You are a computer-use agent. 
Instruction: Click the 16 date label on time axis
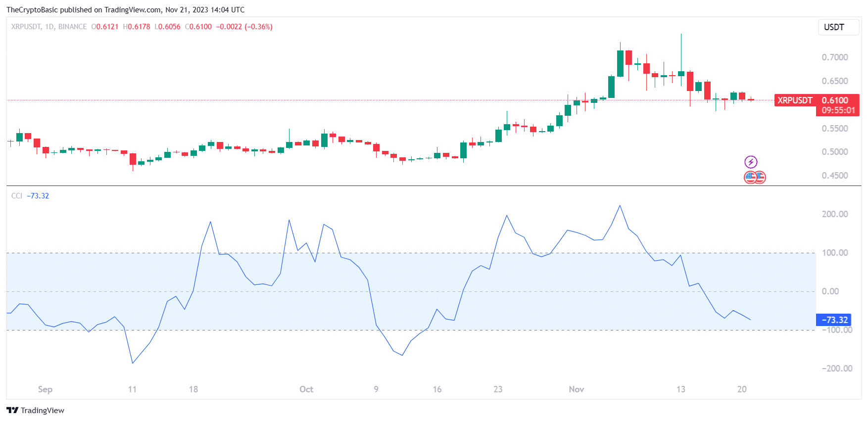(437, 389)
